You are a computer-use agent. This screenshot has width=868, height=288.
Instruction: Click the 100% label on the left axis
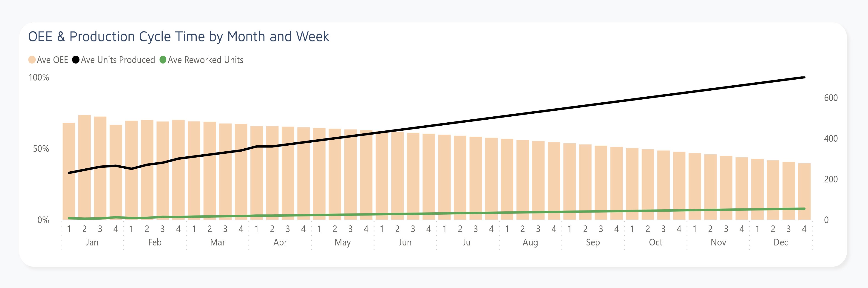tap(39, 78)
